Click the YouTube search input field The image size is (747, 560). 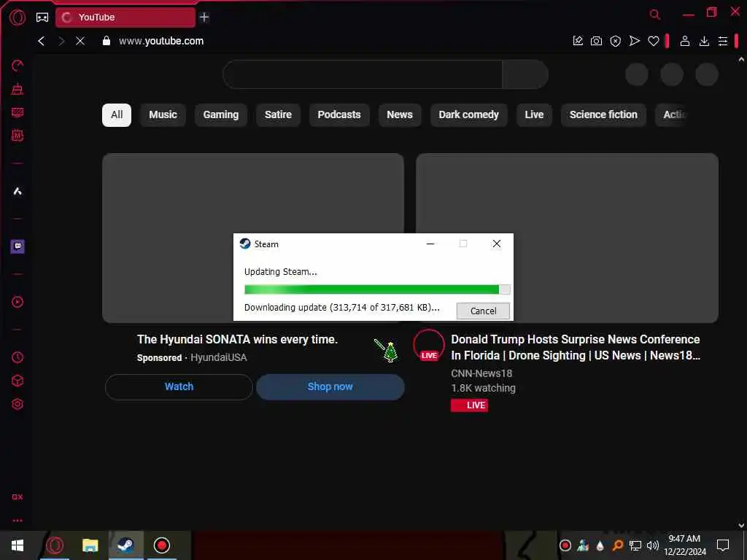coord(363,75)
